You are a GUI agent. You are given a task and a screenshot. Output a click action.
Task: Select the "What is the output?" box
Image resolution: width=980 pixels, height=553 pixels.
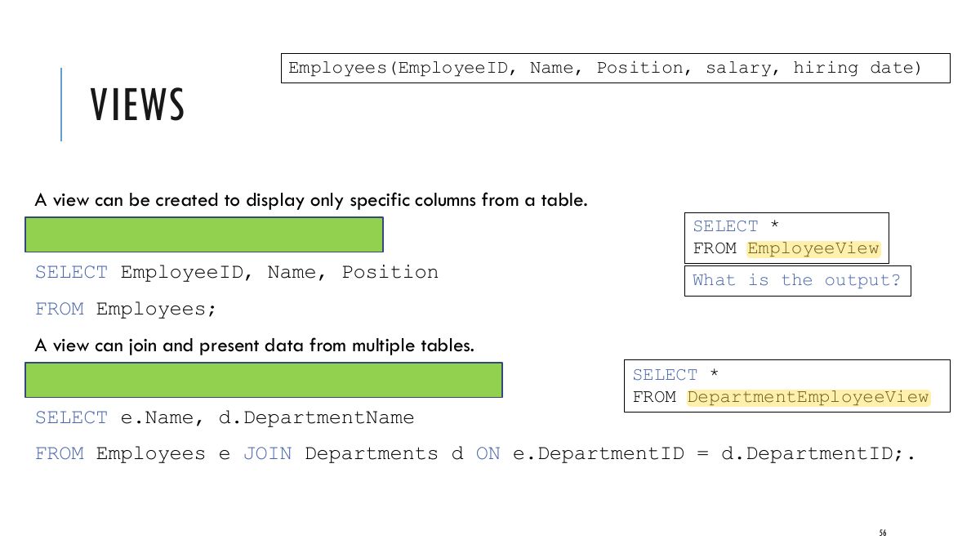tap(797, 280)
